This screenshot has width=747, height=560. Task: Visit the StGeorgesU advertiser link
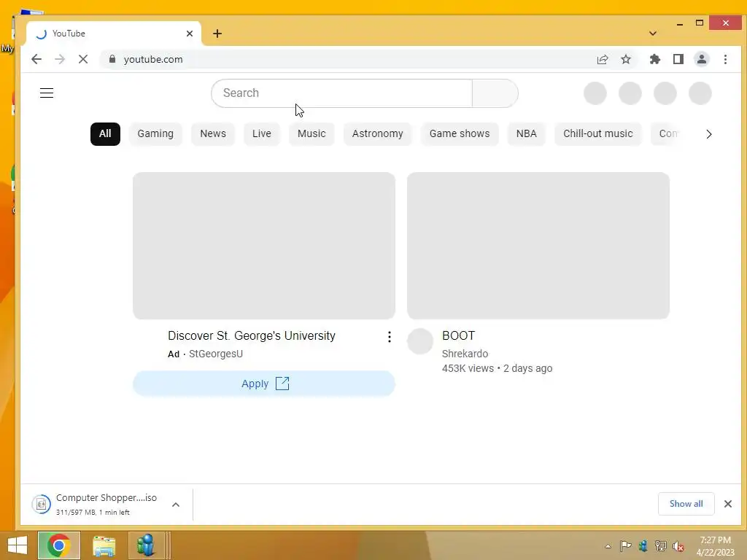coord(216,354)
